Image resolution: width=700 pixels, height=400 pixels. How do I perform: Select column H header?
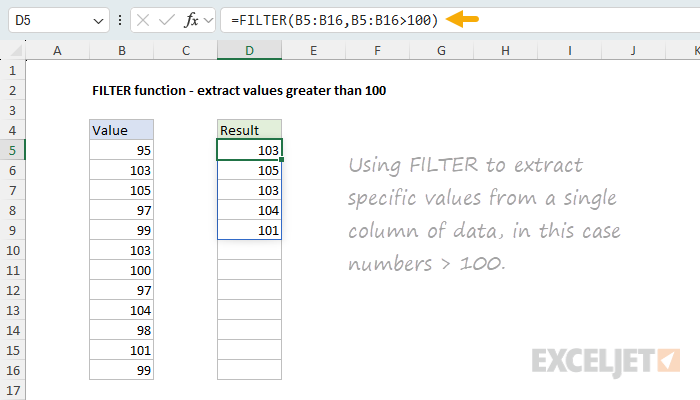[505, 50]
